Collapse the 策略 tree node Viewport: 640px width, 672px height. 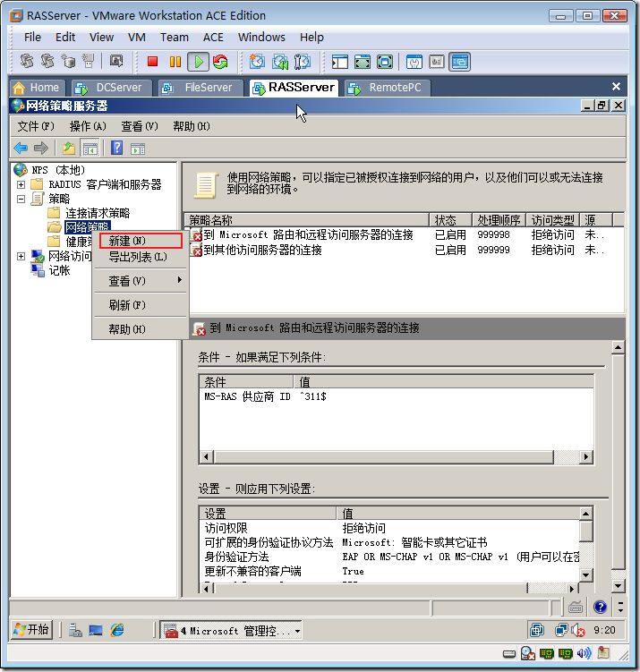21,199
